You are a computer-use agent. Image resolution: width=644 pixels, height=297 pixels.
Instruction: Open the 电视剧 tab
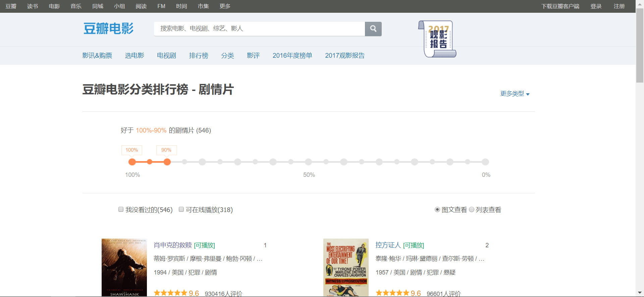tap(167, 55)
